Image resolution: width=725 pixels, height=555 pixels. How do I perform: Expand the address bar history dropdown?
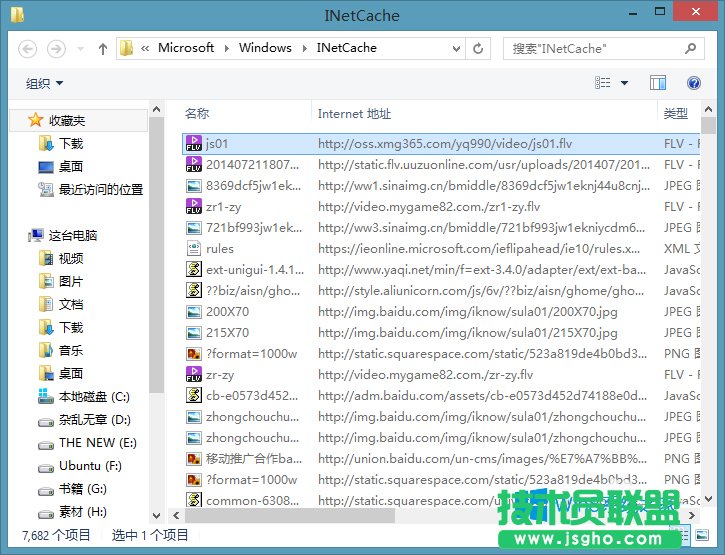[454, 48]
